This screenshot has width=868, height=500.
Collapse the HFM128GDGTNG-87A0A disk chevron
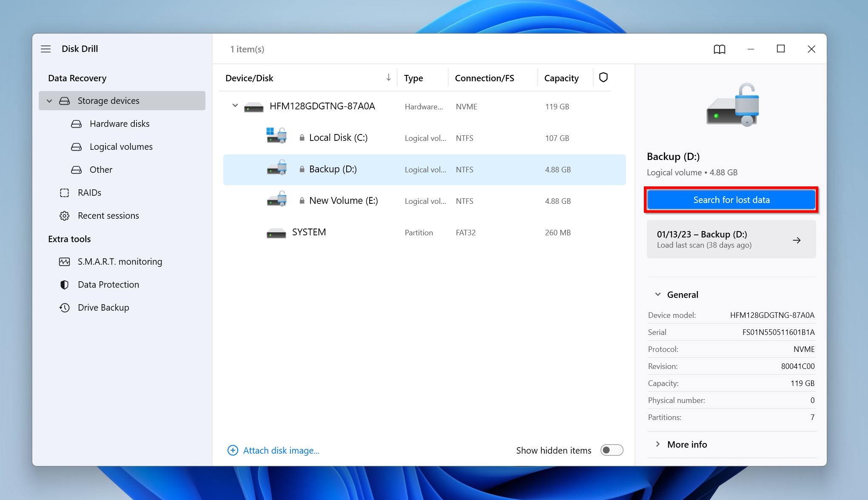pos(235,106)
